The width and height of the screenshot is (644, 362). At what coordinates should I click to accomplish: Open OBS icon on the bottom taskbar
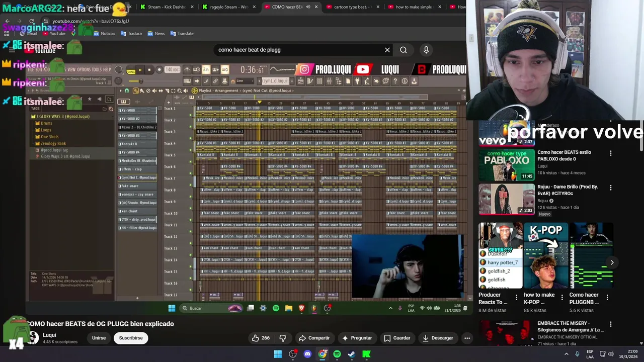coord(293,354)
